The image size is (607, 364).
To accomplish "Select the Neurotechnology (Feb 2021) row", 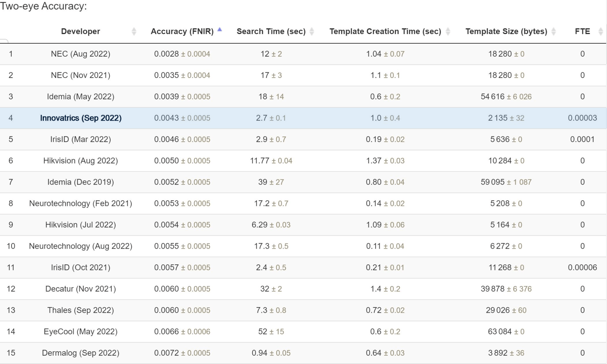I will (x=81, y=203).
